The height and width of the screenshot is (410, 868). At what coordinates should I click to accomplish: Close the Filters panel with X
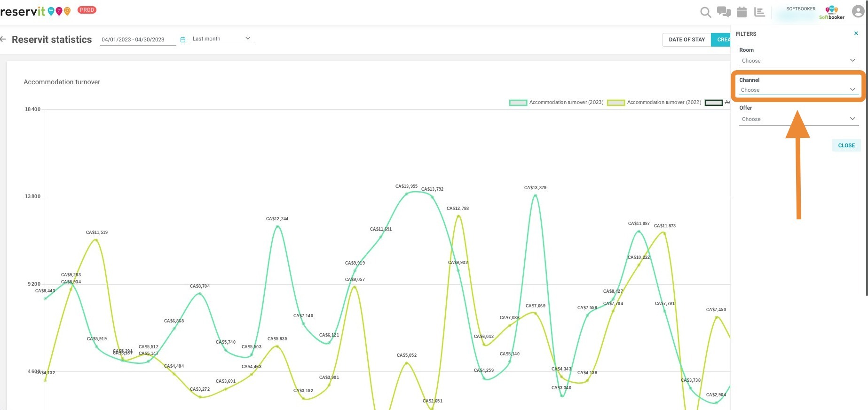pyautogui.click(x=856, y=33)
